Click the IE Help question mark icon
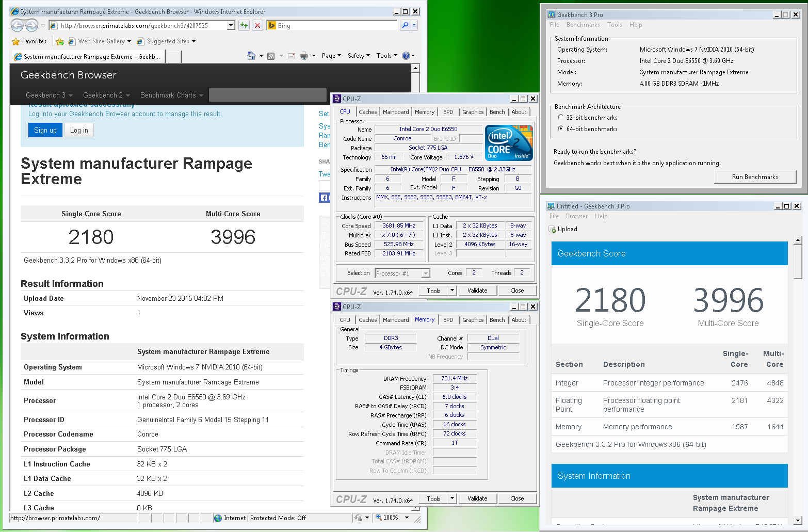Viewport: 808px width, 532px height. tap(406, 56)
